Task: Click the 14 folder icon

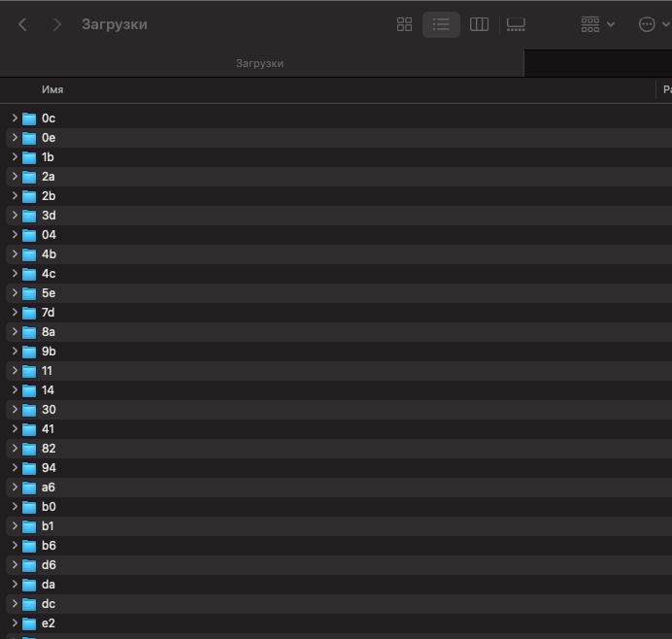Action: pyautogui.click(x=29, y=390)
